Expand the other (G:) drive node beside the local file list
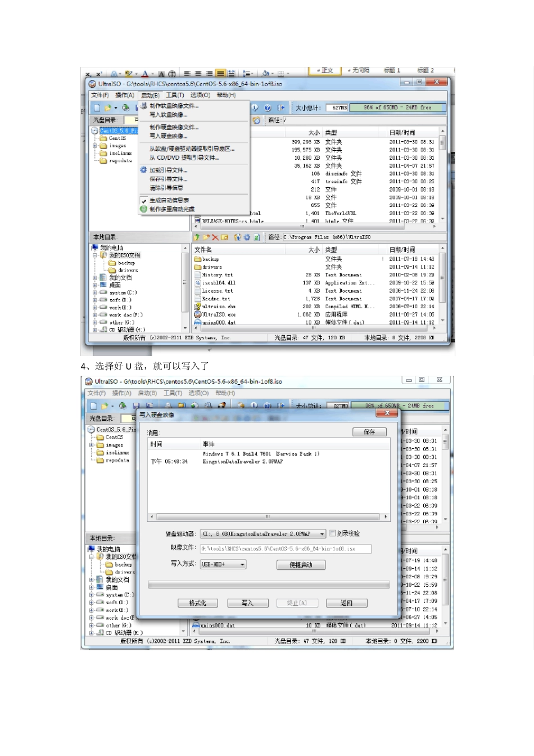 (95, 322)
